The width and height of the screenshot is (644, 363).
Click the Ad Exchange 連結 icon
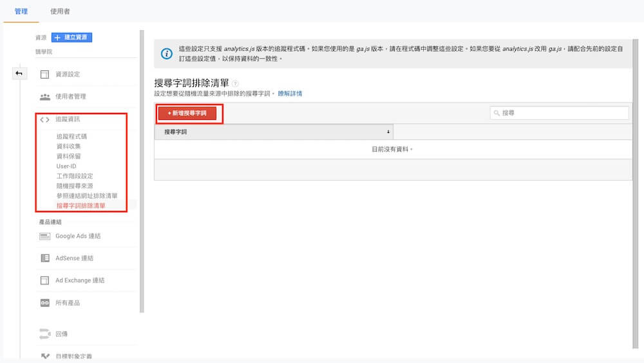tap(45, 280)
